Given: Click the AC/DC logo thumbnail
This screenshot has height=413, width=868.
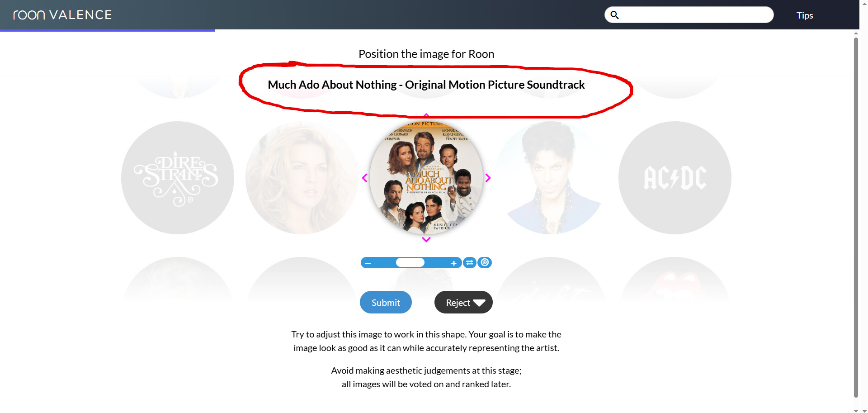Looking at the screenshot, I should 675,178.
